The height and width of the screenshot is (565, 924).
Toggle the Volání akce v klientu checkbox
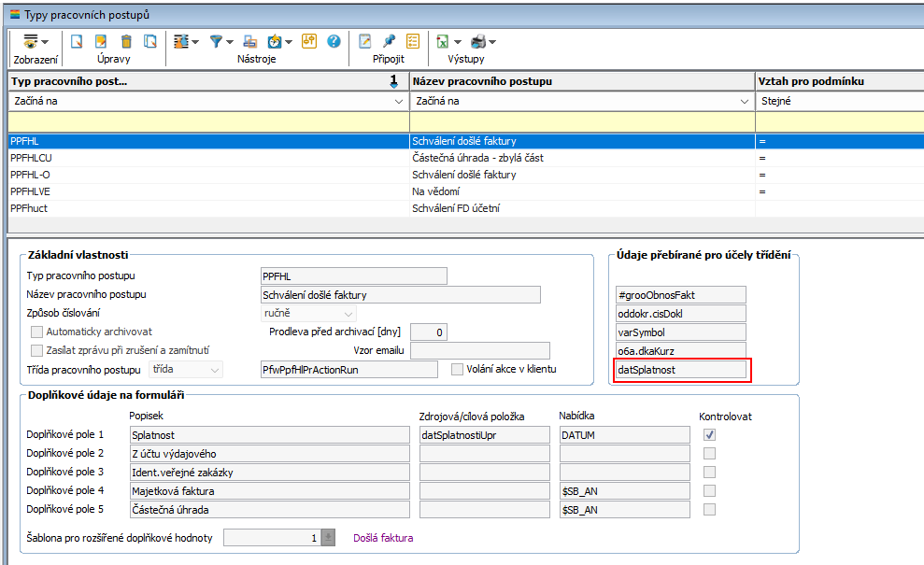coord(457,369)
